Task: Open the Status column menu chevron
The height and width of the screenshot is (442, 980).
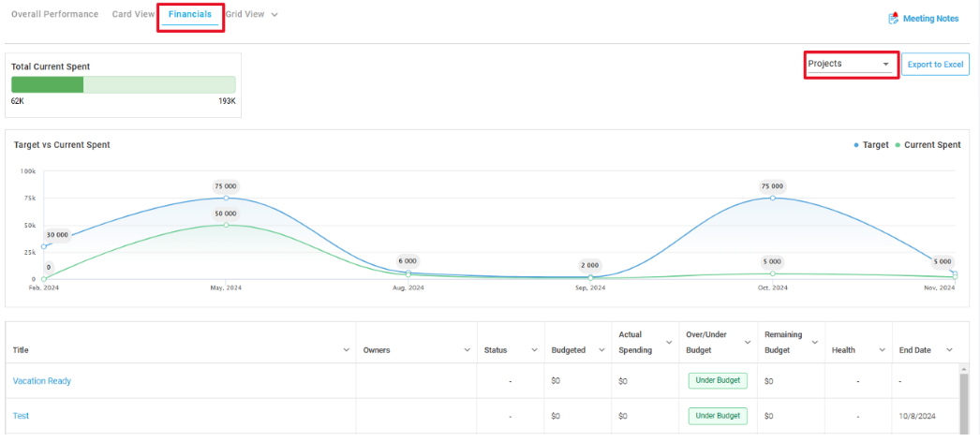Action: click(x=534, y=350)
